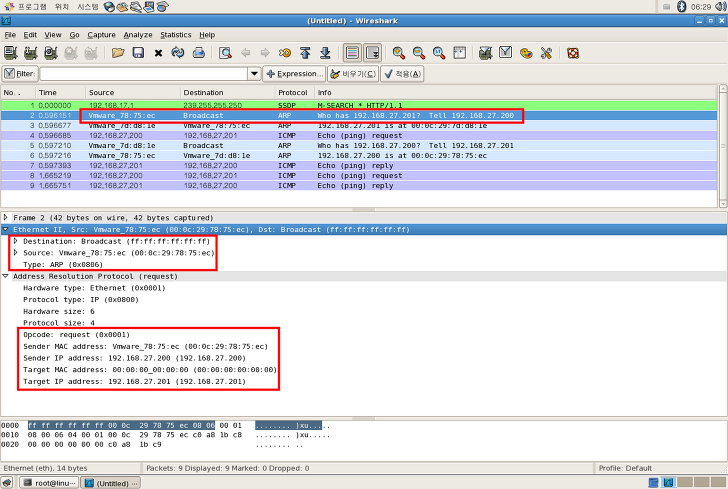Edit display filters toolbar icon
This screenshot has width=728, height=489.
tap(506, 53)
